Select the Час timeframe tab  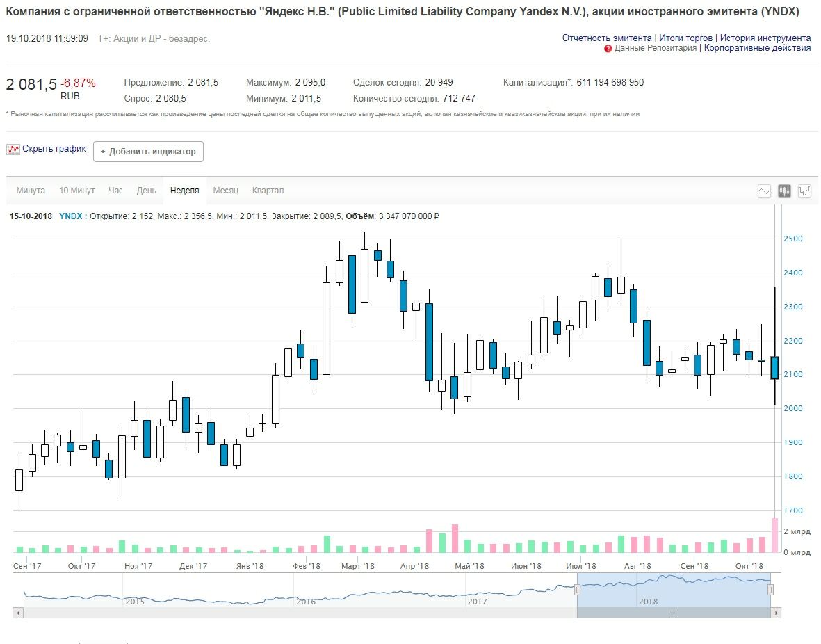(x=115, y=191)
